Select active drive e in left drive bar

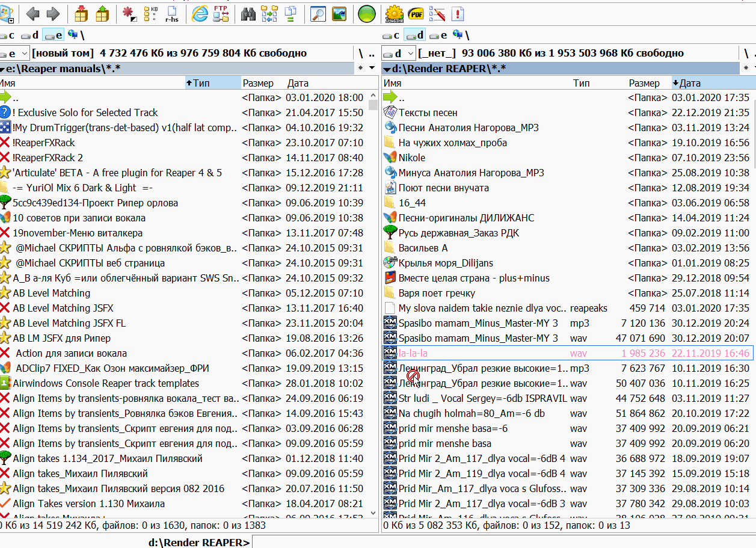[53, 35]
